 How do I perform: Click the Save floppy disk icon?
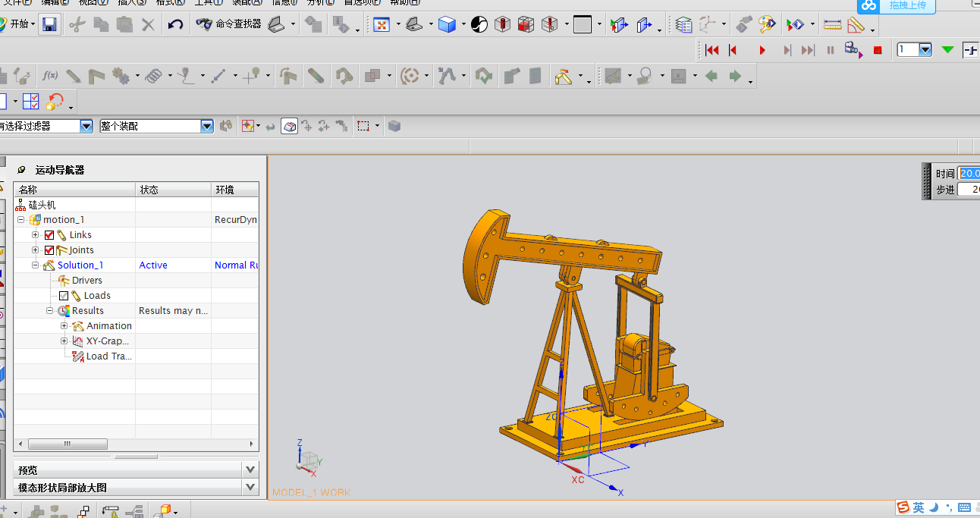pyautogui.click(x=49, y=24)
